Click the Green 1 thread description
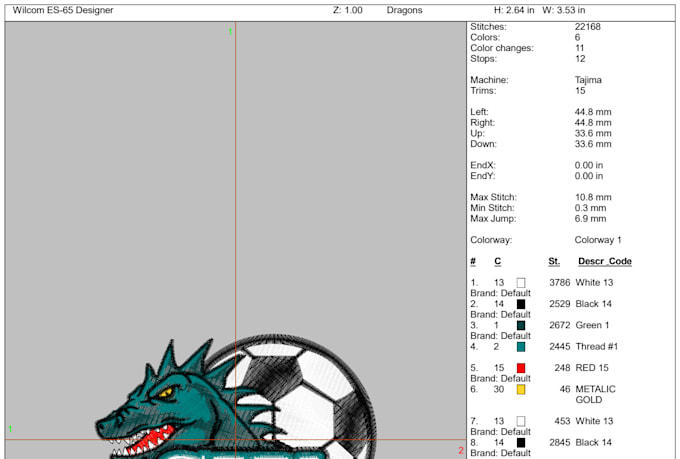This screenshot has width=680, height=459. (592, 325)
